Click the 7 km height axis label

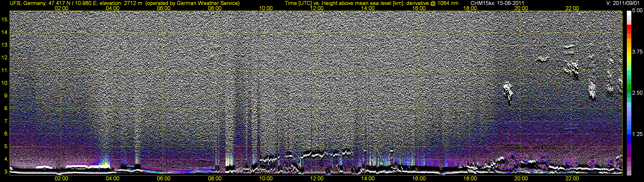[6, 121]
